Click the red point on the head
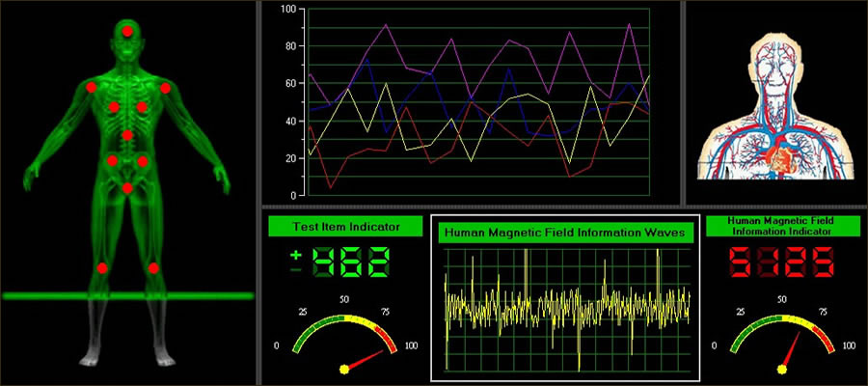The width and height of the screenshot is (868, 386). pos(127,32)
